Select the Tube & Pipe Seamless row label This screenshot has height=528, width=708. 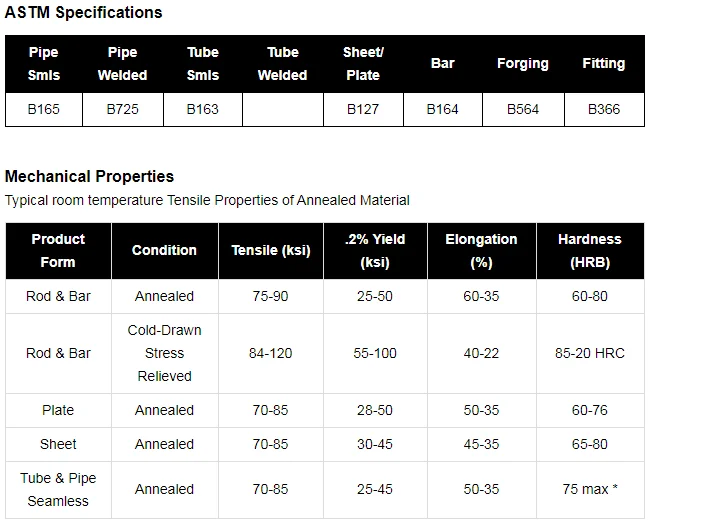pyautogui.click(x=58, y=490)
